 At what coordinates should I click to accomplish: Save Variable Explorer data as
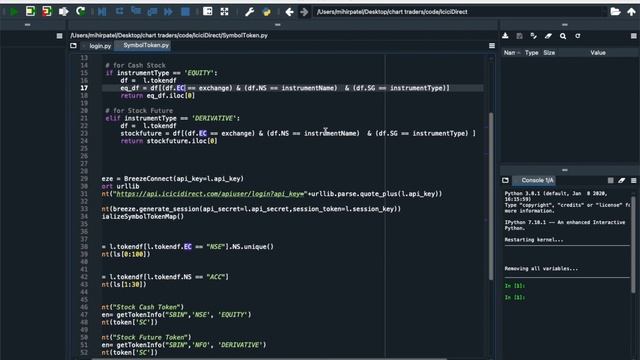(x=534, y=36)
